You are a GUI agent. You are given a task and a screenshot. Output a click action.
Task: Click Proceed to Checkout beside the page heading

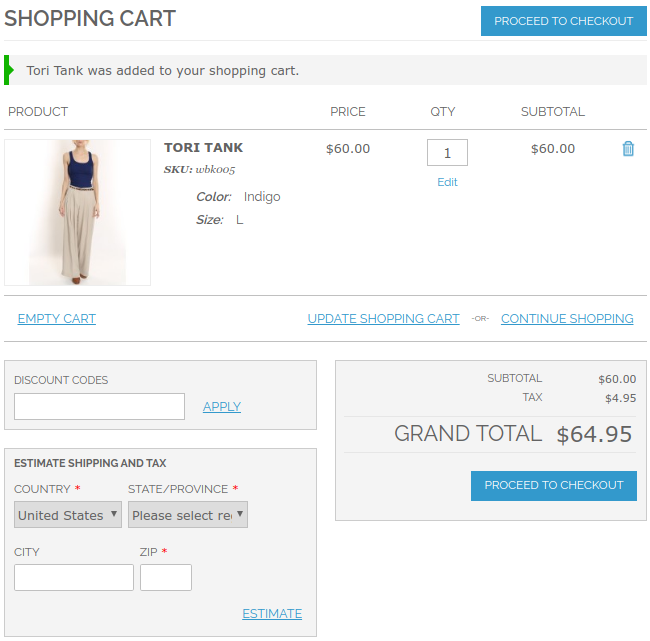[x=564, y=21]
